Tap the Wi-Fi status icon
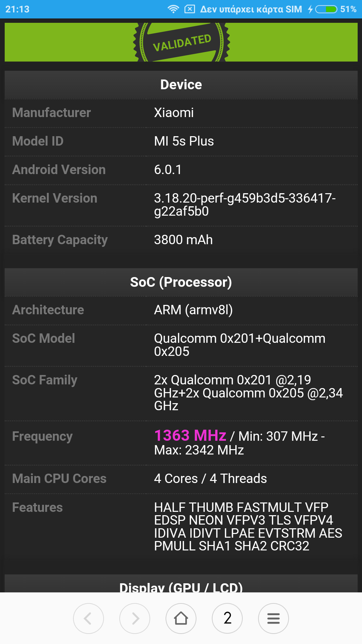Viewport: 362px width, 644px height. (173, 9)
